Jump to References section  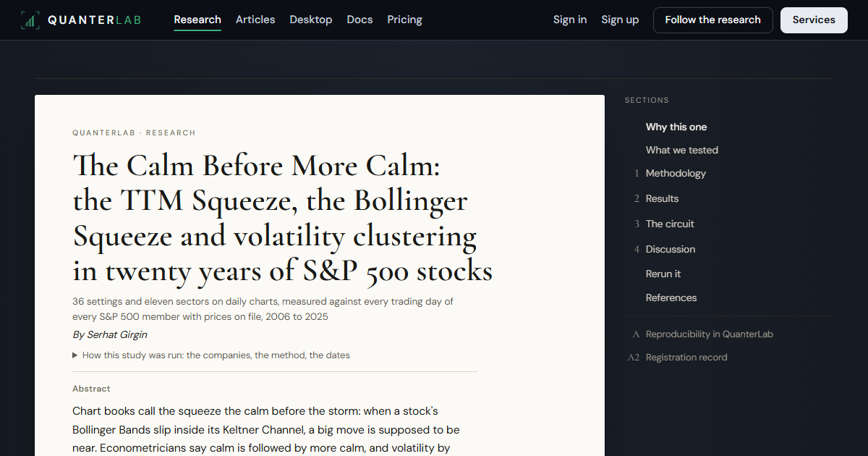pyautogui.click(x=671, y=297)
